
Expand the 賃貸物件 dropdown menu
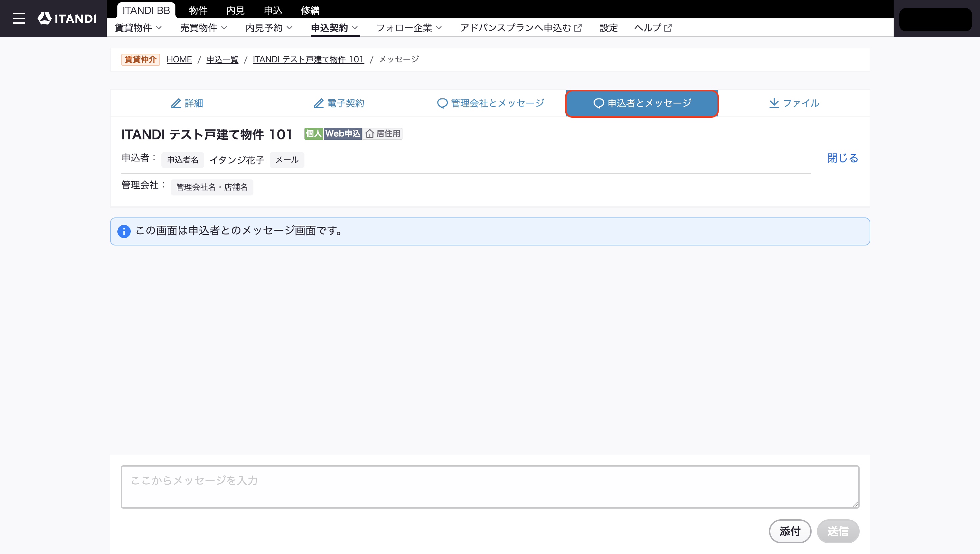click(x=138, y=28)
